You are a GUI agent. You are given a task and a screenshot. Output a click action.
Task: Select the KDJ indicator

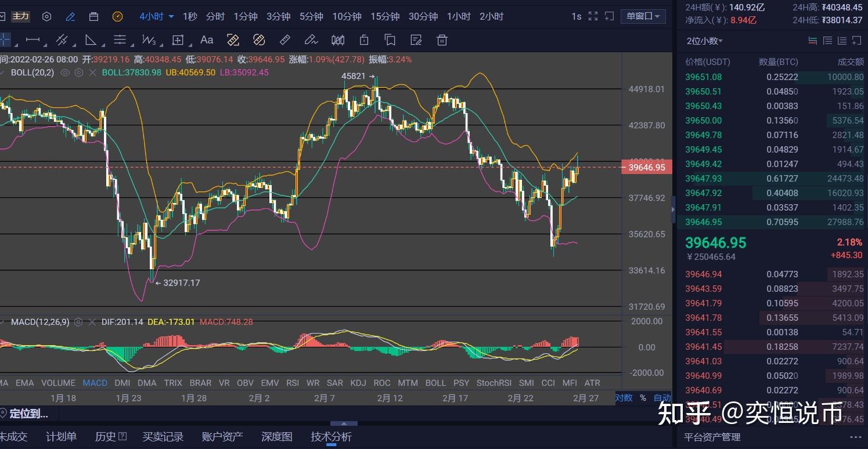358,383
